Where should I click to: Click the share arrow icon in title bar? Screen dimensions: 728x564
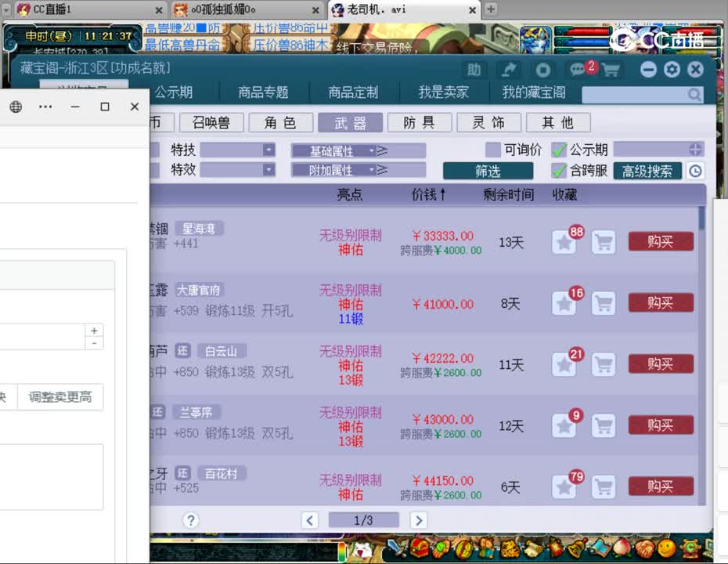pyautogui.click(x=509, y=70)
